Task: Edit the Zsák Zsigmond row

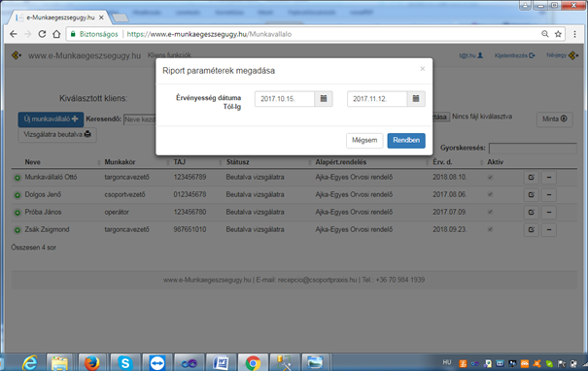Action: 531,230
